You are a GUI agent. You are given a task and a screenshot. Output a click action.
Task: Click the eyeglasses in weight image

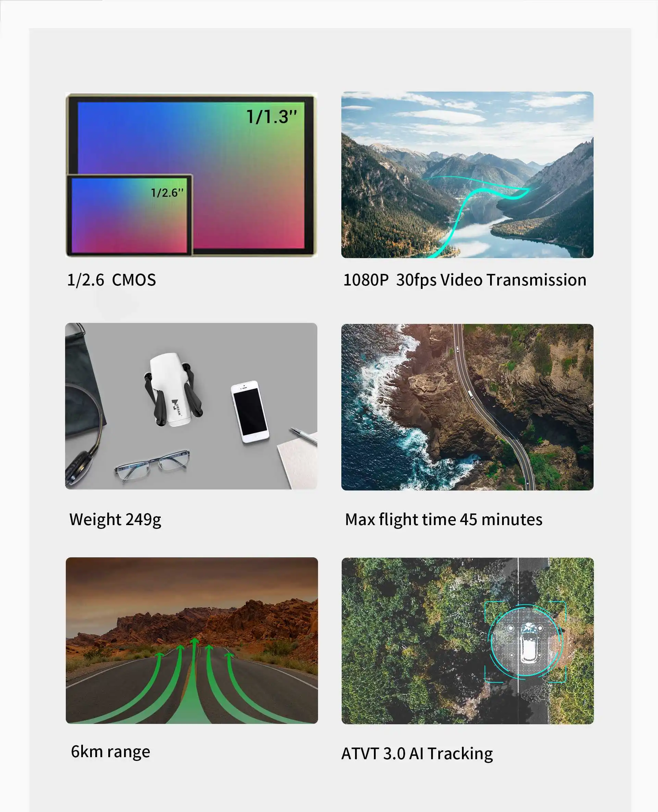[152, 464]
